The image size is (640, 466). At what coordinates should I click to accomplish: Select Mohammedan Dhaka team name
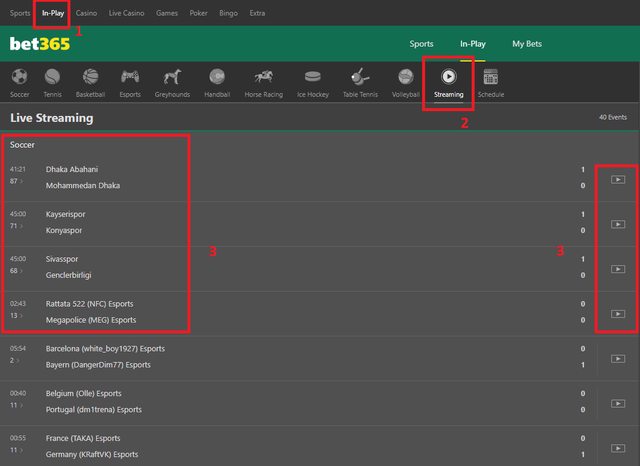pos(83,186)
